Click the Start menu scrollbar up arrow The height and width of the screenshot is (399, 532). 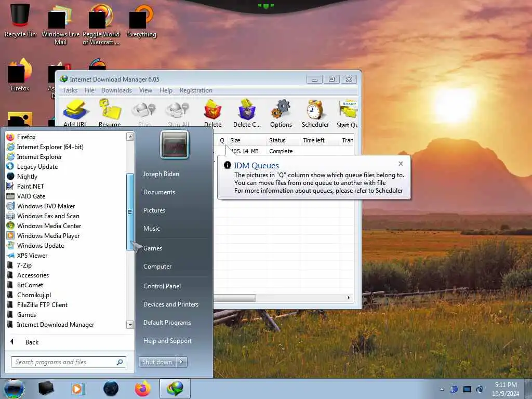(130, 137)
